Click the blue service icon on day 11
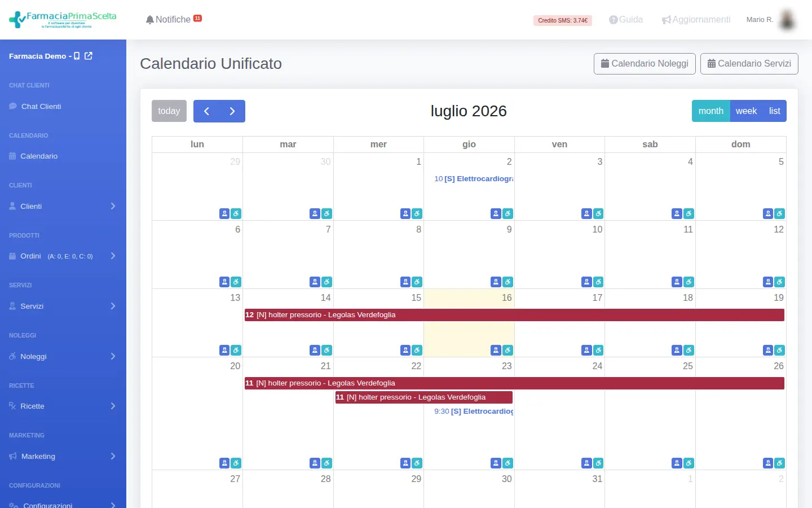Viewport: 812px width, 508px height. click(x=677, y=282)
